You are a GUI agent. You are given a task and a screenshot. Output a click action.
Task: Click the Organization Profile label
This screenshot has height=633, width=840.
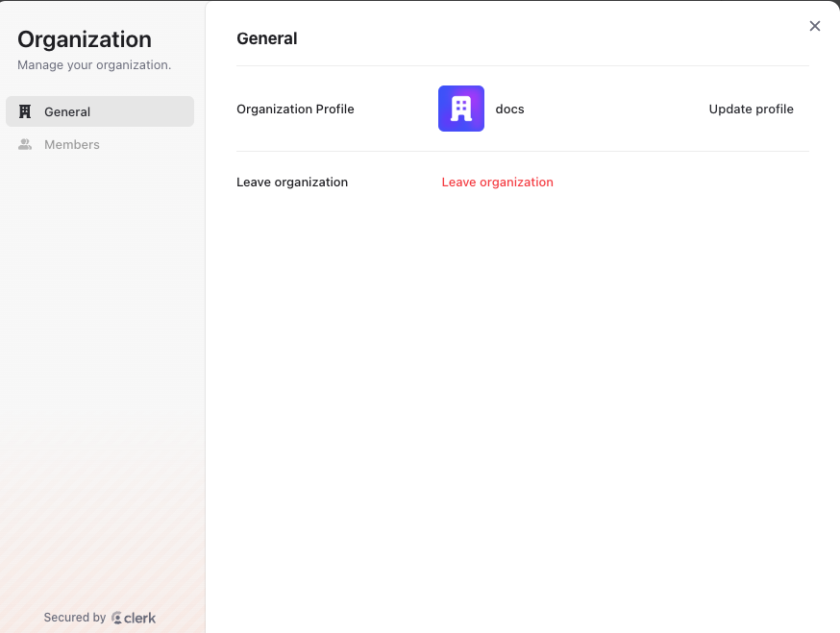[x=295, y=110]
